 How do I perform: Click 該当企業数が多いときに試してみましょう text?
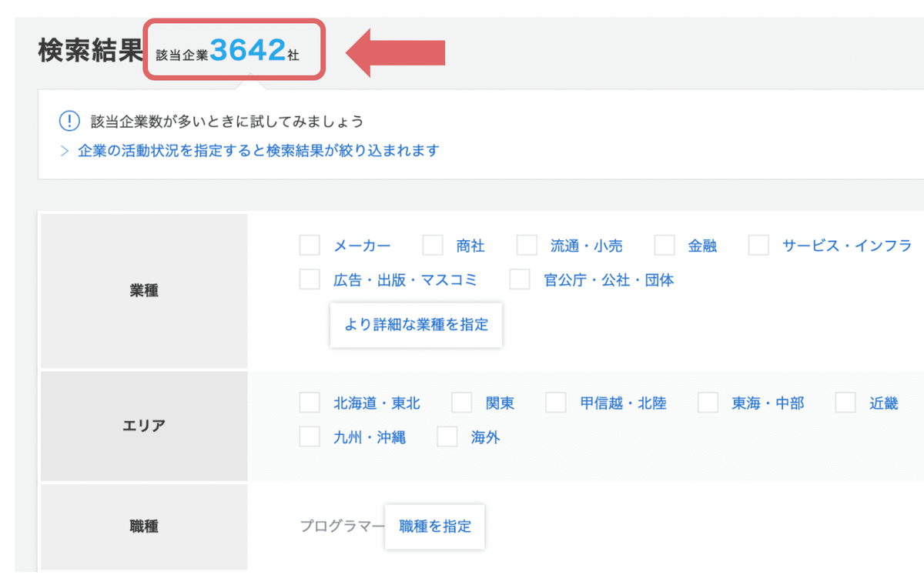click(x=227, y=122)
